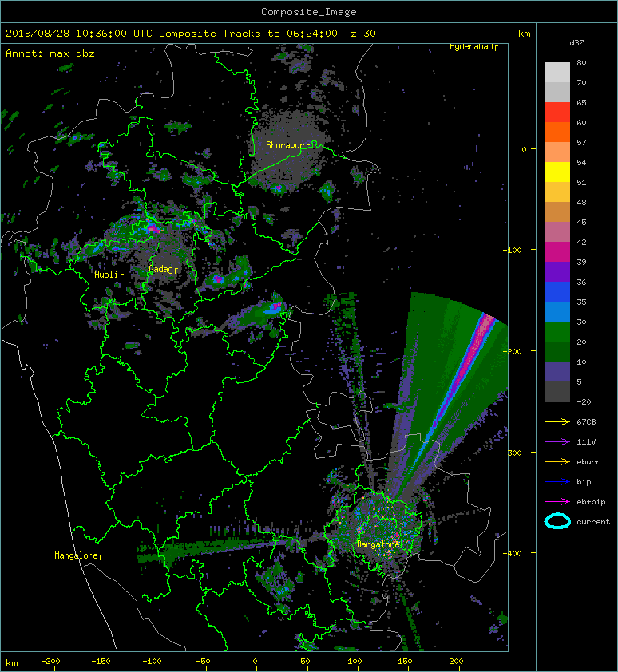Pick the dark orange swatch between 60 and 57

[557, 132]
